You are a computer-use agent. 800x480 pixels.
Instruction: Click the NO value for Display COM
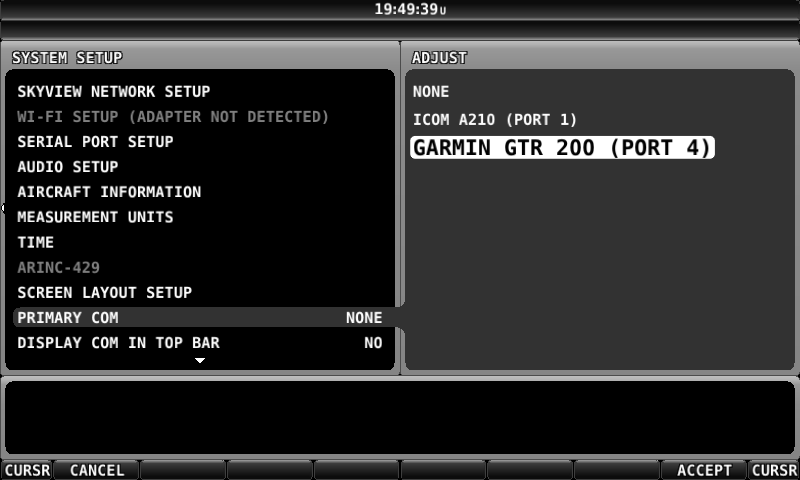pos(373,343)
